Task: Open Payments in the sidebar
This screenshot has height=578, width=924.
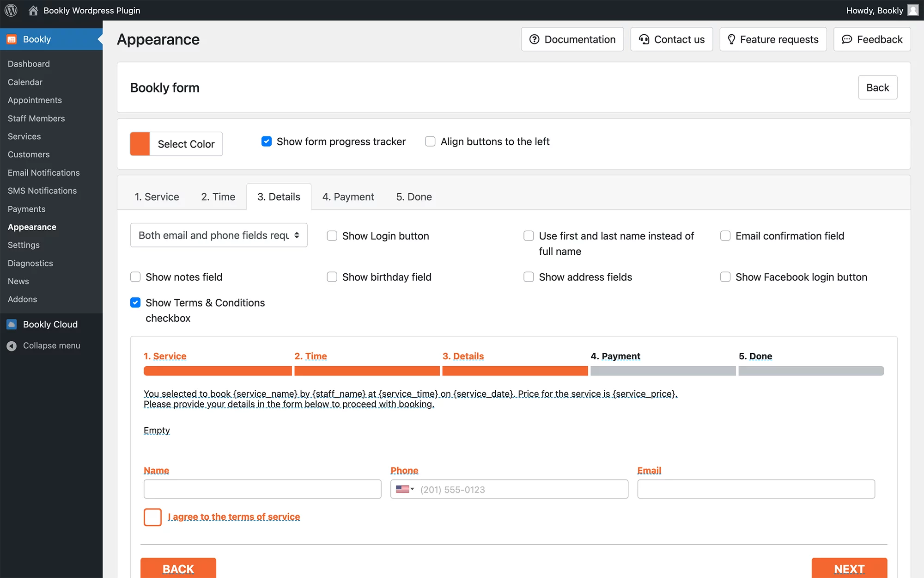Action: tap(26, 209)
